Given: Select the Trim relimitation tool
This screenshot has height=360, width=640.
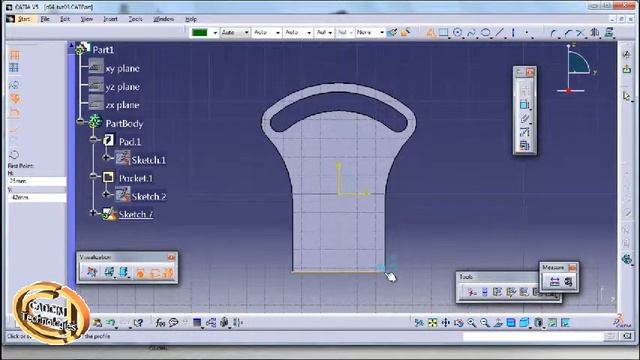Looking at the screenshot, I should [581, 33].
